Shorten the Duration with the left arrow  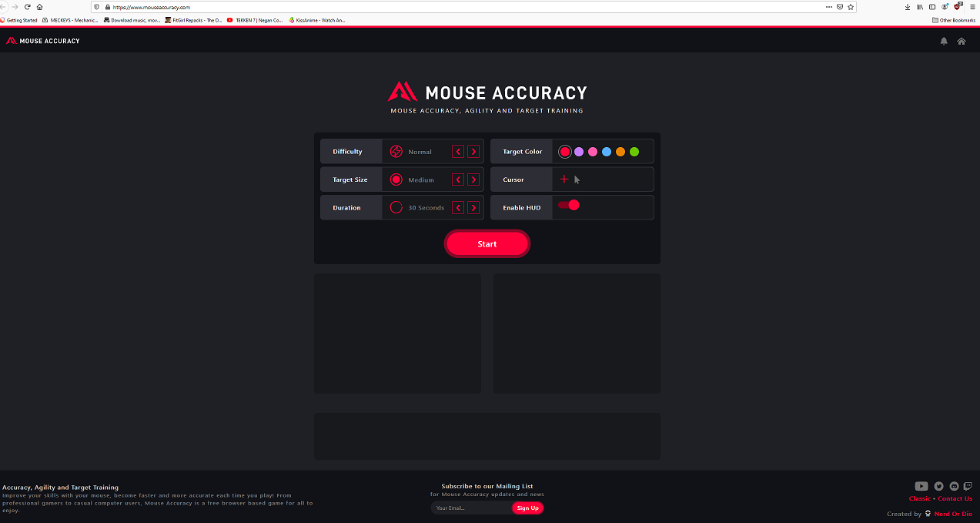click(x=458, y=207)
